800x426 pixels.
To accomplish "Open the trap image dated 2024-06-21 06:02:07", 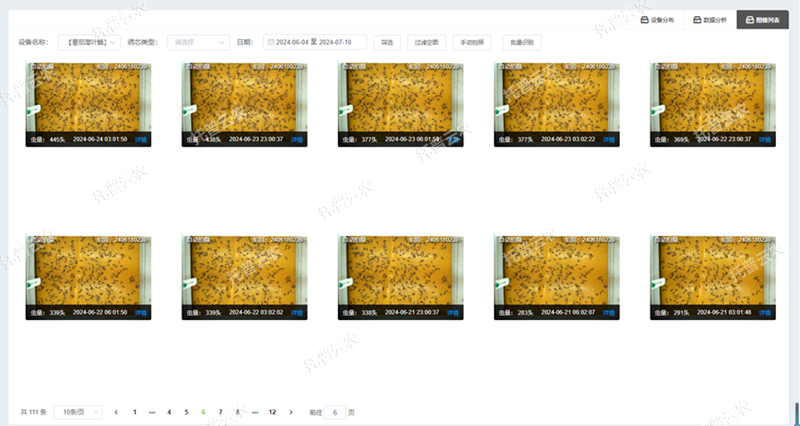I will coord(556,270).
